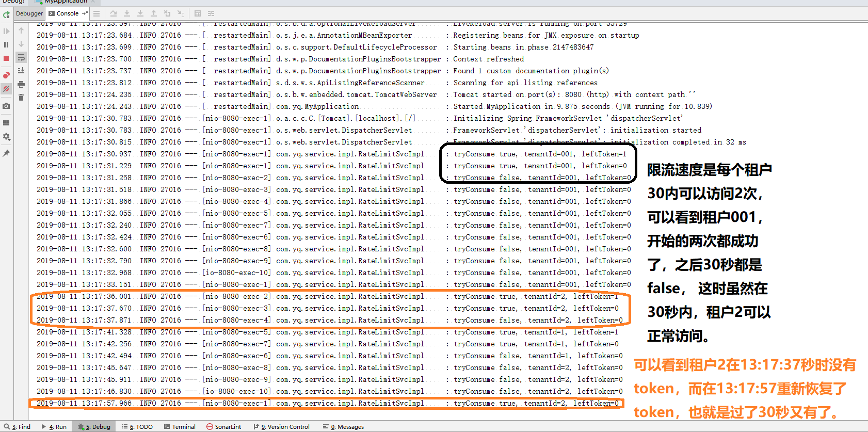Toggle scroll to end of console
Viewport: 868px width, 432px height.
click(x=21, y=71)
